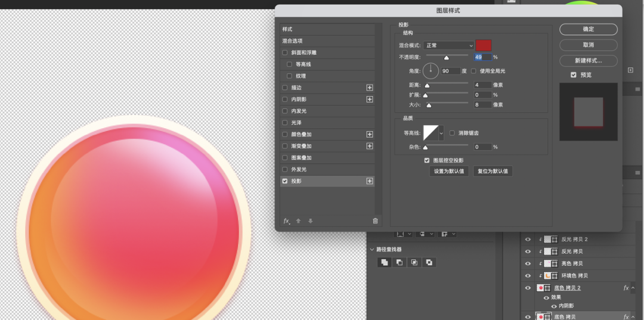The width and height of the screenshot is (644, 320).
Task: Click the 距离 value field
Action: [482, 85]
